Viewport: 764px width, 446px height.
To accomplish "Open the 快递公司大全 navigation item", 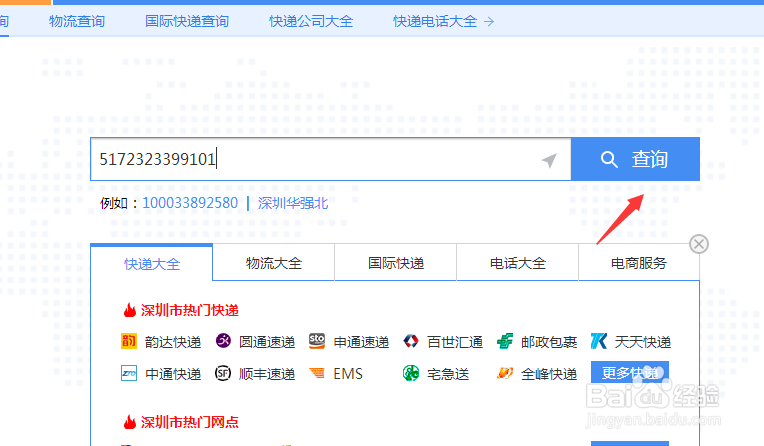I will click(311, 21).
